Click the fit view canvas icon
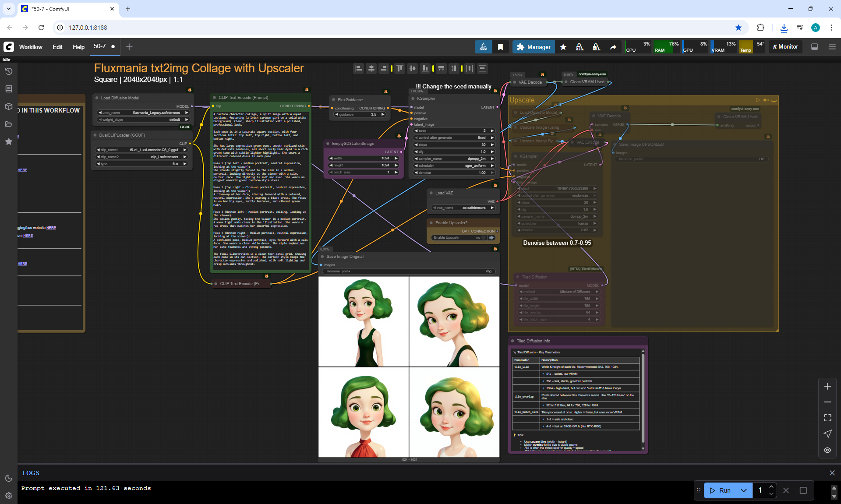The image size is (841, 504). (x=827, y=418)
